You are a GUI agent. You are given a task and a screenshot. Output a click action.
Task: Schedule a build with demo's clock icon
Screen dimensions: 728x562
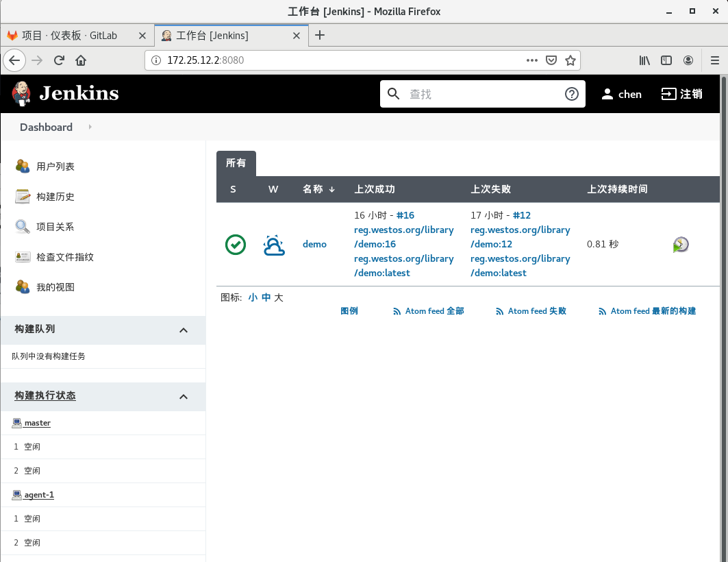(681, 244)
